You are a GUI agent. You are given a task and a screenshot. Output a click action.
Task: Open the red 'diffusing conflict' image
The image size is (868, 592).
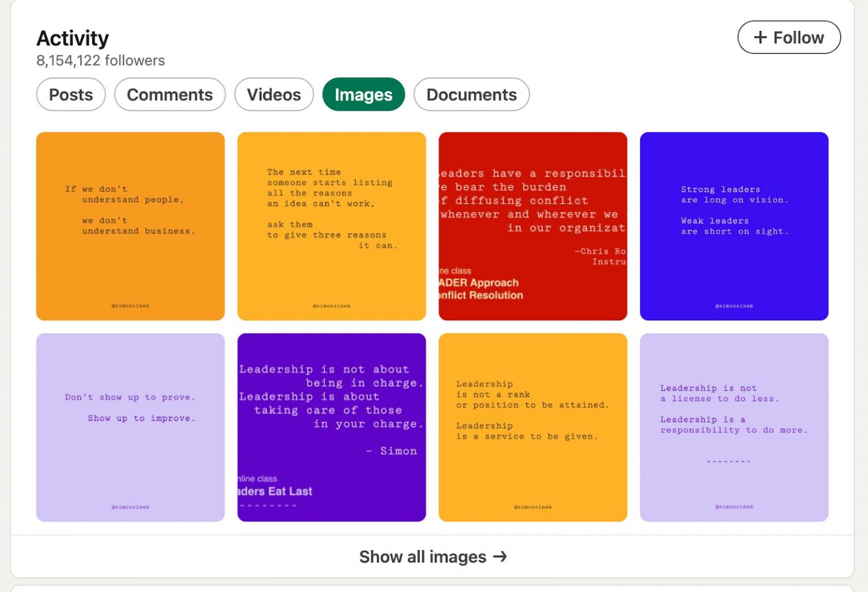pos(533,226)
